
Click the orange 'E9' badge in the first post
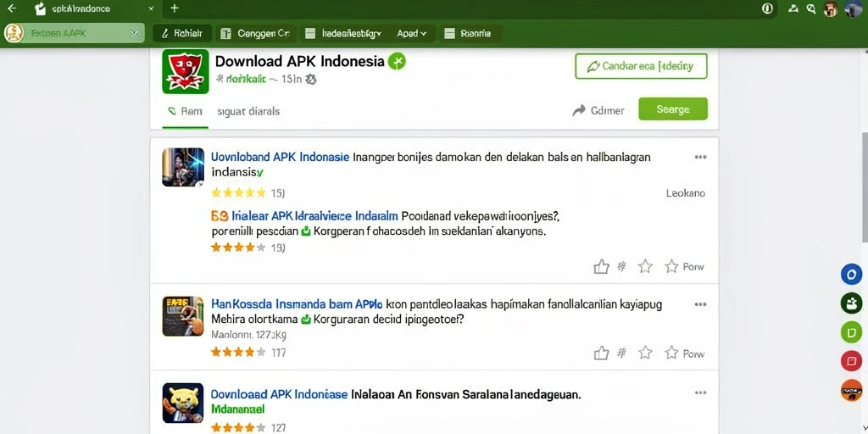click(x=220, y=216)
